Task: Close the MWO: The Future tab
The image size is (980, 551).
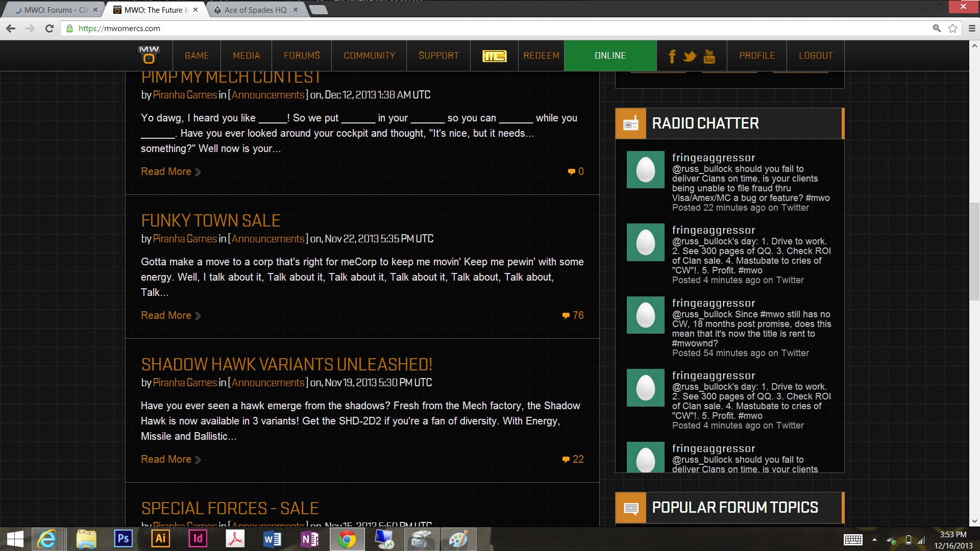Action: tap(195, 10)
